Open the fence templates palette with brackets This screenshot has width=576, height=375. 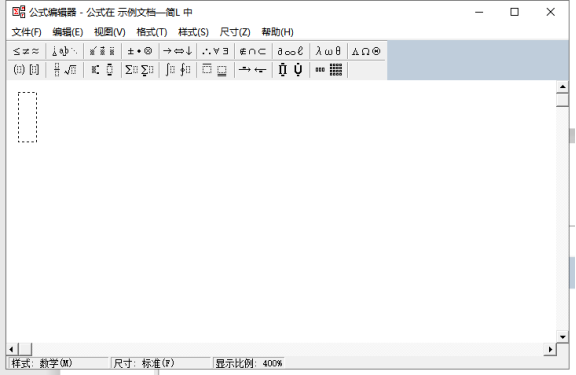coord(26,69)
